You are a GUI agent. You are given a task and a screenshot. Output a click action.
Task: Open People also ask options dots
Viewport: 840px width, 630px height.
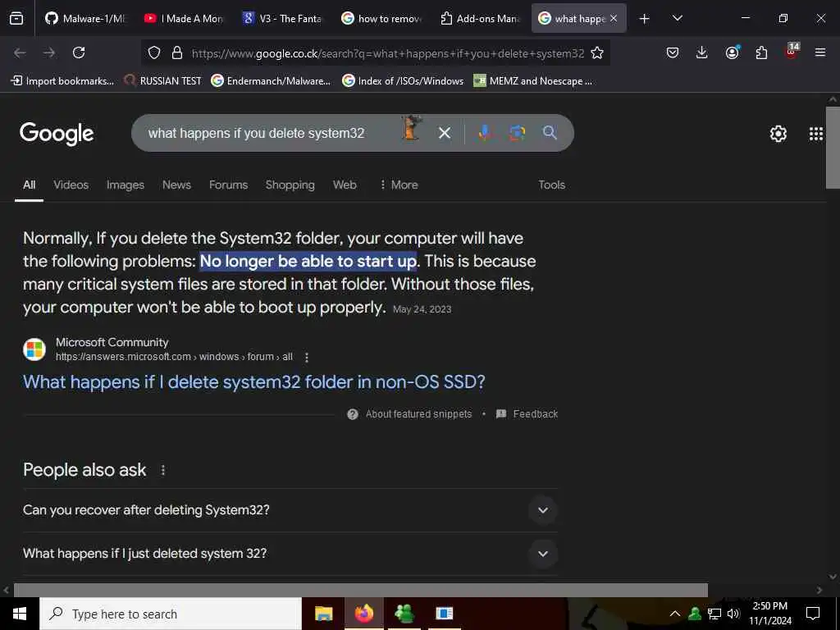(163, 470)
